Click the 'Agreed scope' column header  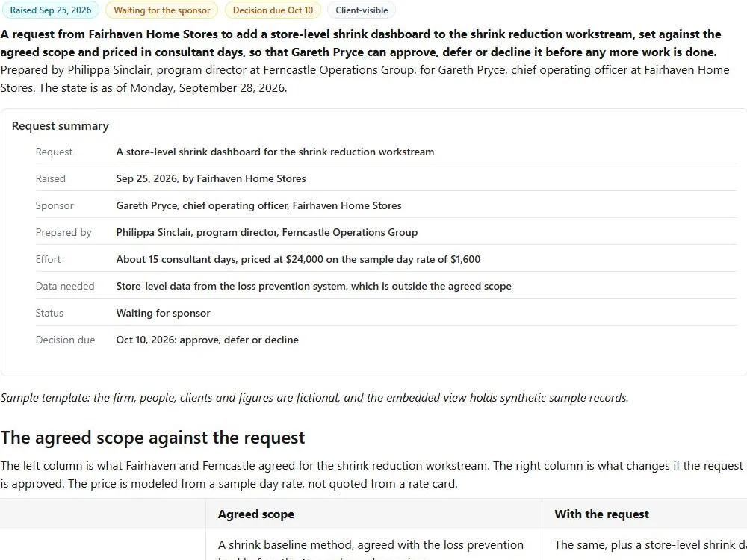click(x=255, y=514)
